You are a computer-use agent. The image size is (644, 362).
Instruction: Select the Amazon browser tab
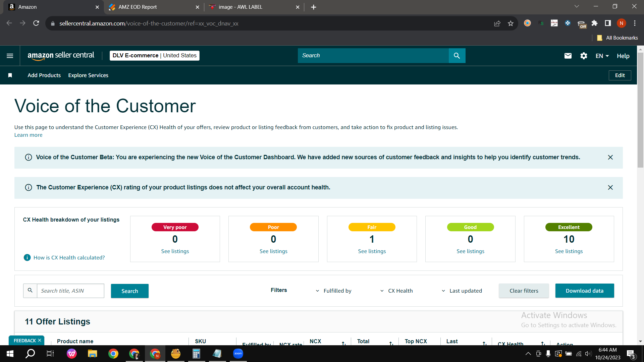tap(53, 7)
